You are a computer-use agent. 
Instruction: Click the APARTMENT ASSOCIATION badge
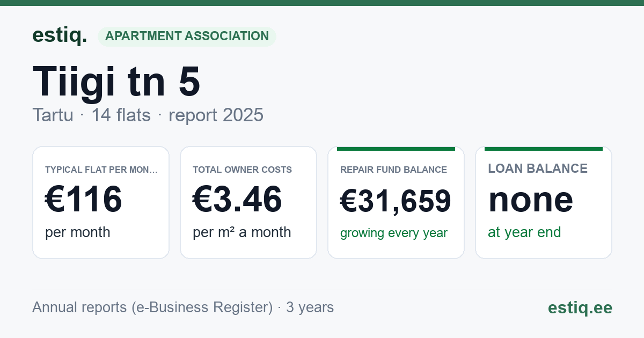[x=187, y=36]
